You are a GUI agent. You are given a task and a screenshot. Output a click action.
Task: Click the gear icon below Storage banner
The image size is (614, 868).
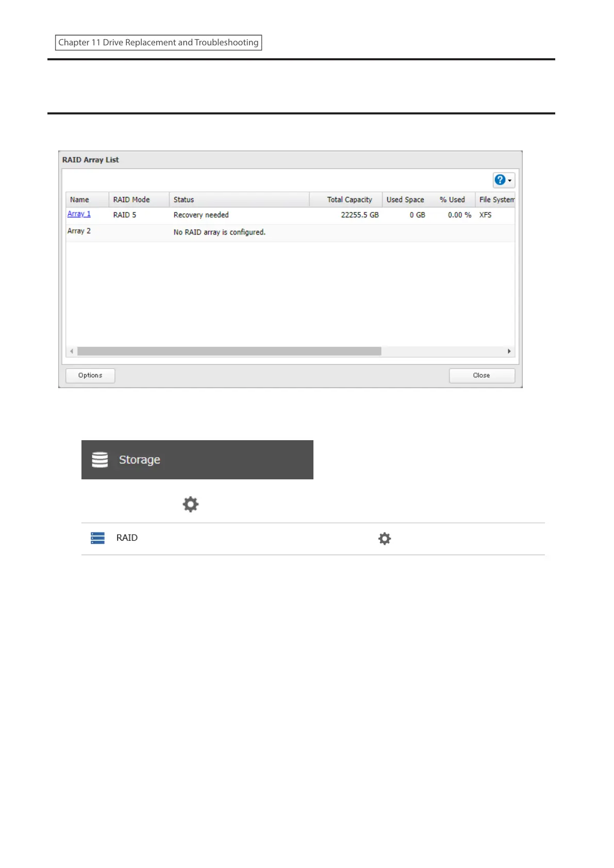pos(191,504)
